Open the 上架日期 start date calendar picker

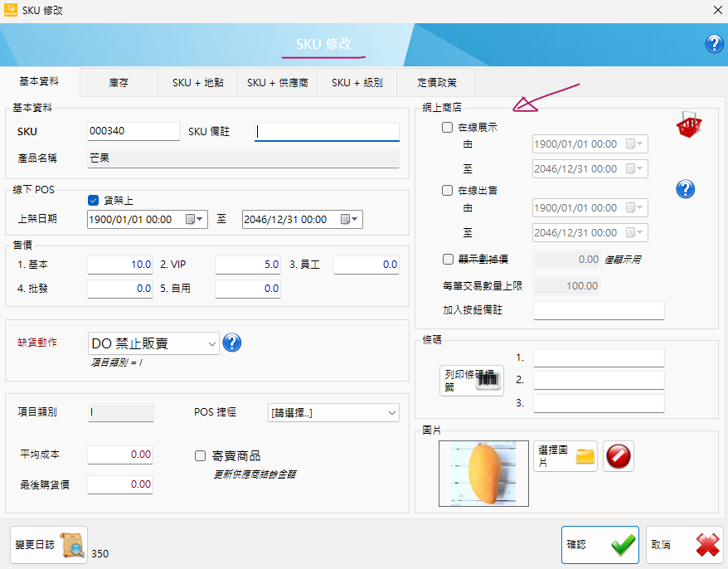(194, 219)
